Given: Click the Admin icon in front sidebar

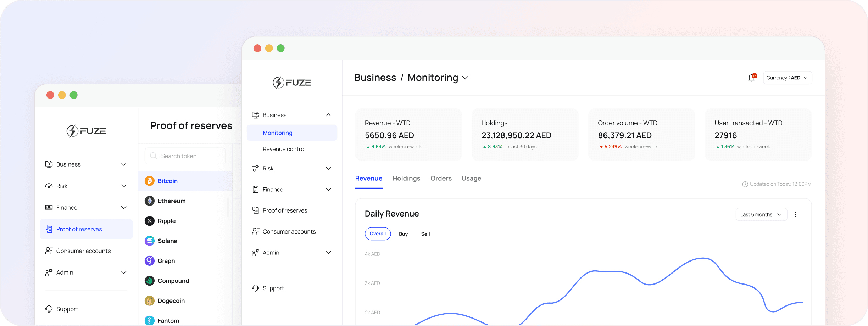Looking at the screenshot, I should 255,253.
